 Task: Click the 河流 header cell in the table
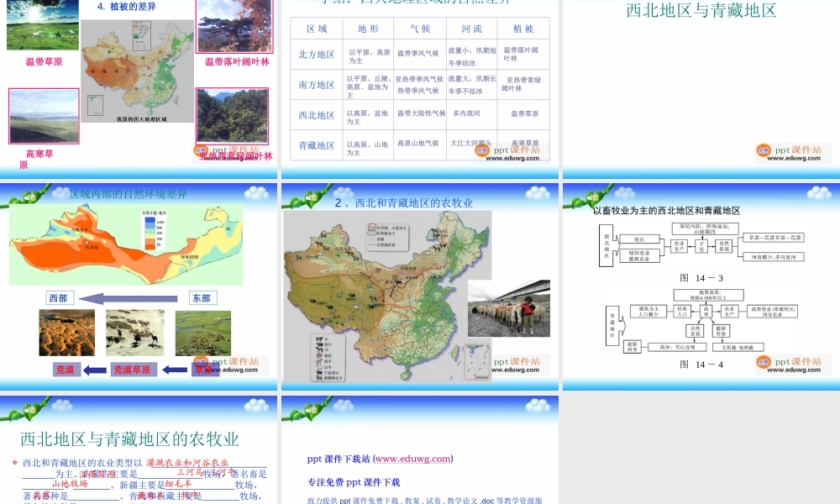point(472,29)
